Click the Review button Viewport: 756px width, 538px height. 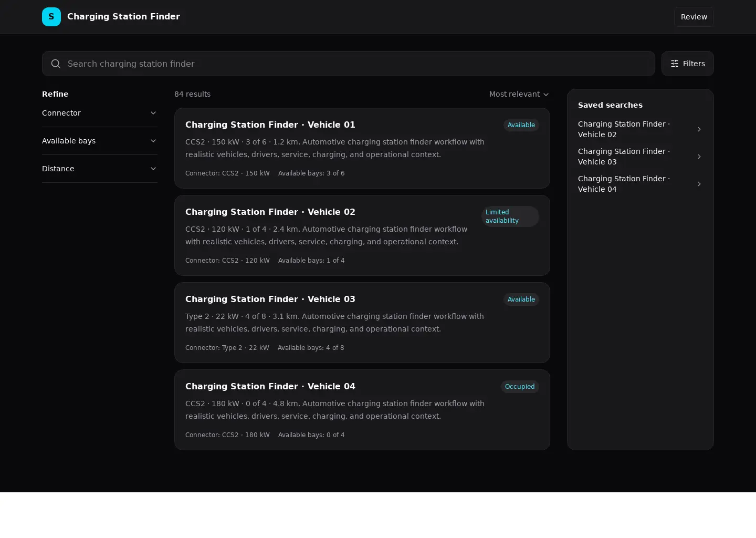click(694, 17)
